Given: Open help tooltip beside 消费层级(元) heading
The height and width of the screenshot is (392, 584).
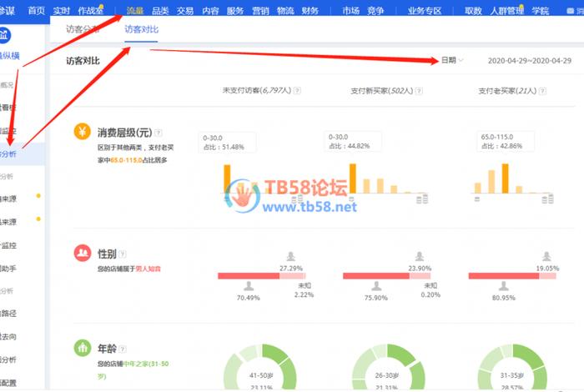Looking at the screenshot, I should (x=159, y=133).
